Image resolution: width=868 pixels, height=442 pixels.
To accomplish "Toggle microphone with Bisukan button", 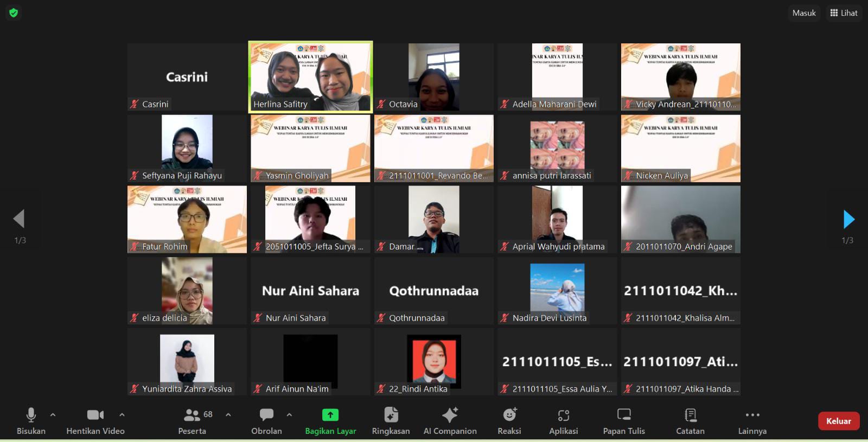I will click(31, 415).
